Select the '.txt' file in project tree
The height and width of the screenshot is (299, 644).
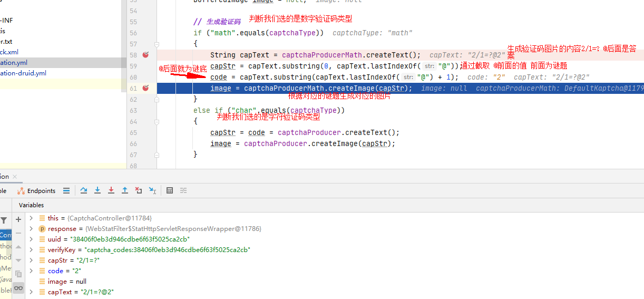point(6,41)
